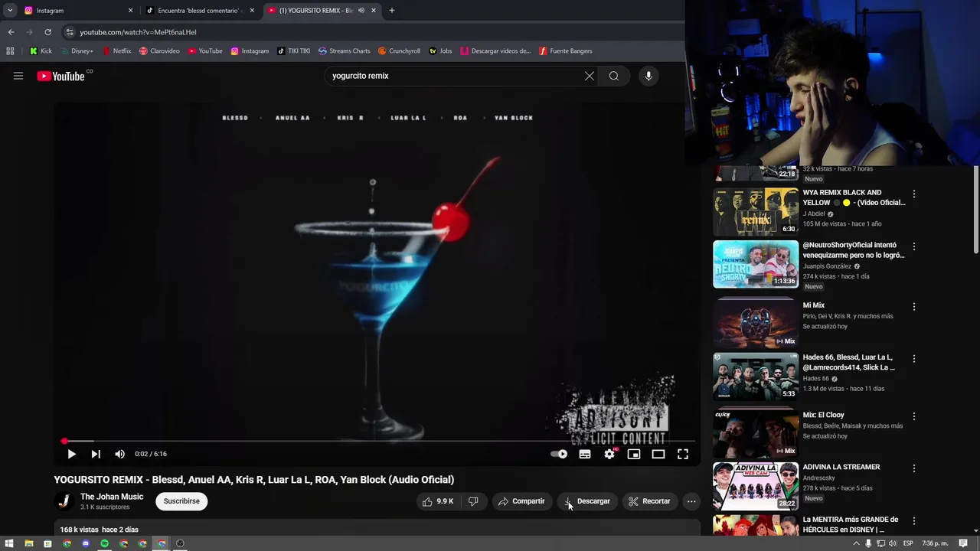Open the Streams Charts bookmark
The image size is (980, 551).
(345, 51)
